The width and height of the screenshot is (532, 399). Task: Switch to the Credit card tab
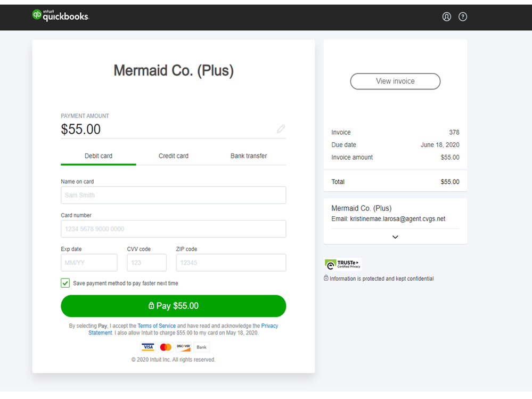[174, 156]
